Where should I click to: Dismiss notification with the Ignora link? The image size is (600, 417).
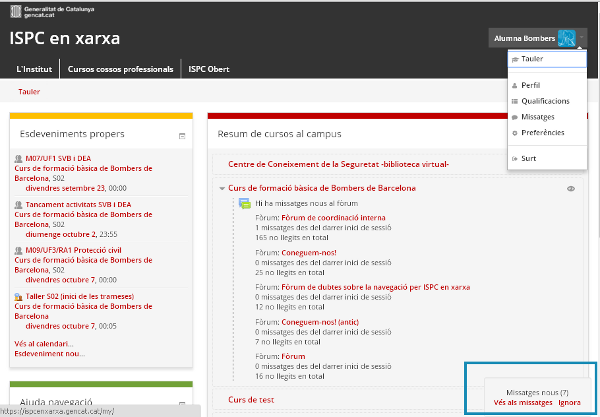pyautogui.click(x=569, y=402)
